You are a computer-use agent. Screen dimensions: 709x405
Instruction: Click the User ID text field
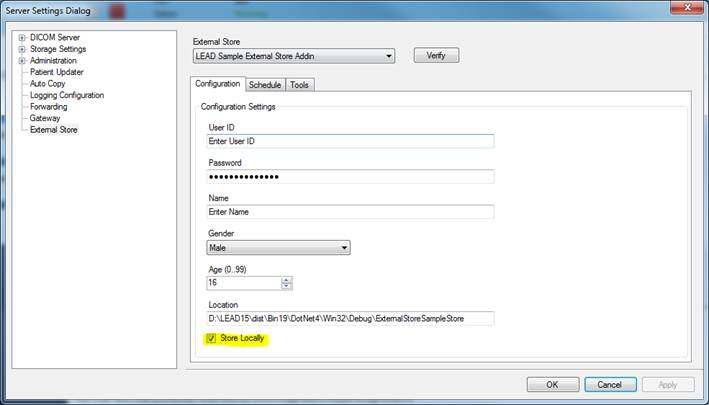pyautogui.click(x=350, y=141)
